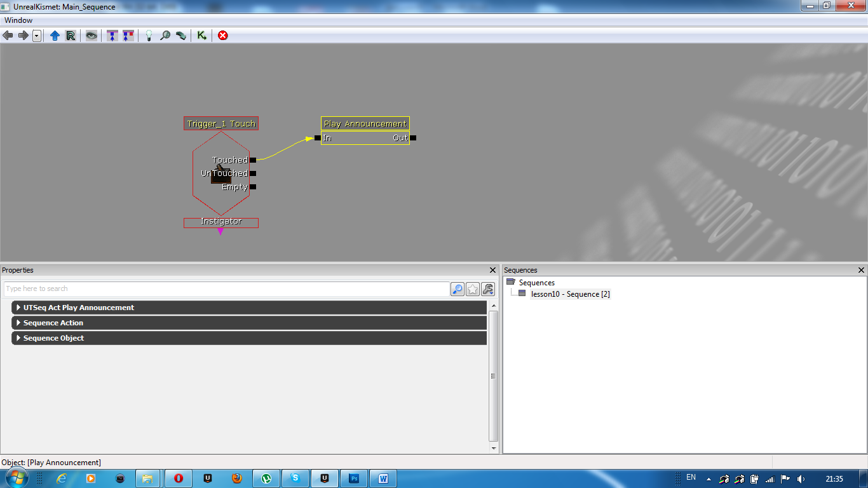Click the property search input field
Viewport: 868px width, 488px height.
click(x=226, y=288)
